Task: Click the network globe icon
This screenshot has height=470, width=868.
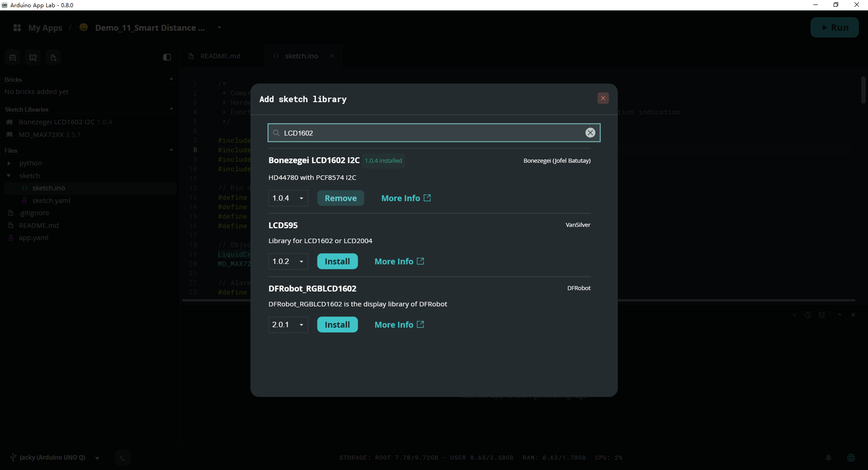Action: click(x=851, y=457)
